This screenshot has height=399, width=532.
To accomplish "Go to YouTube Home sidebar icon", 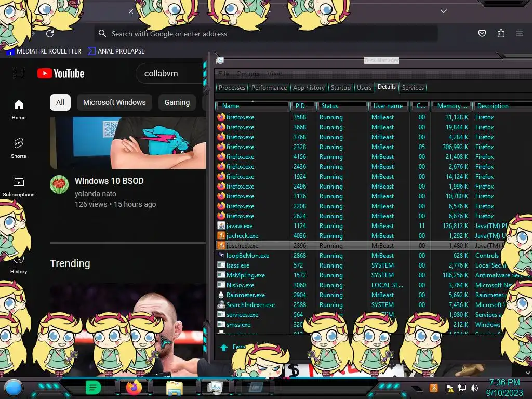I will tap(19, 110).
